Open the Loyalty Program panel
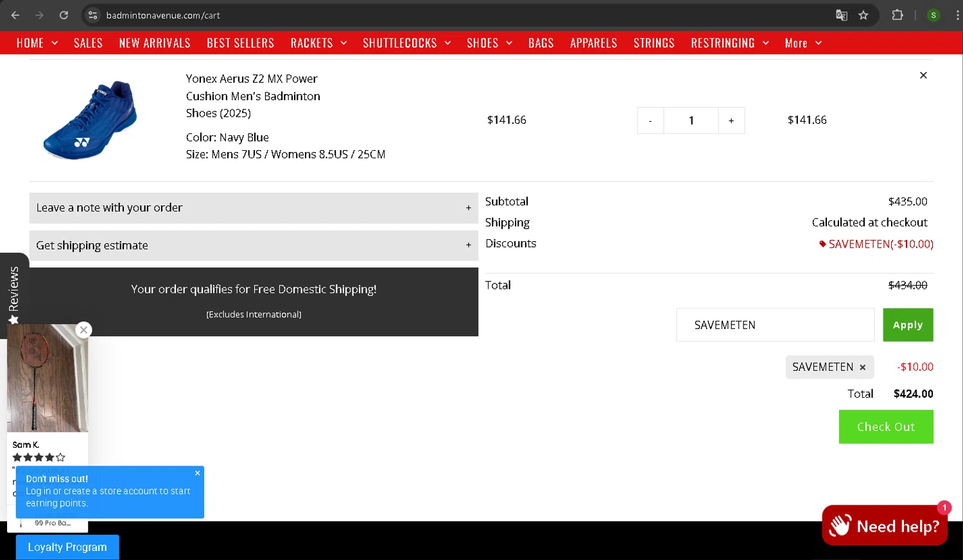Screen dimensions: 963x560 [67, 547]
